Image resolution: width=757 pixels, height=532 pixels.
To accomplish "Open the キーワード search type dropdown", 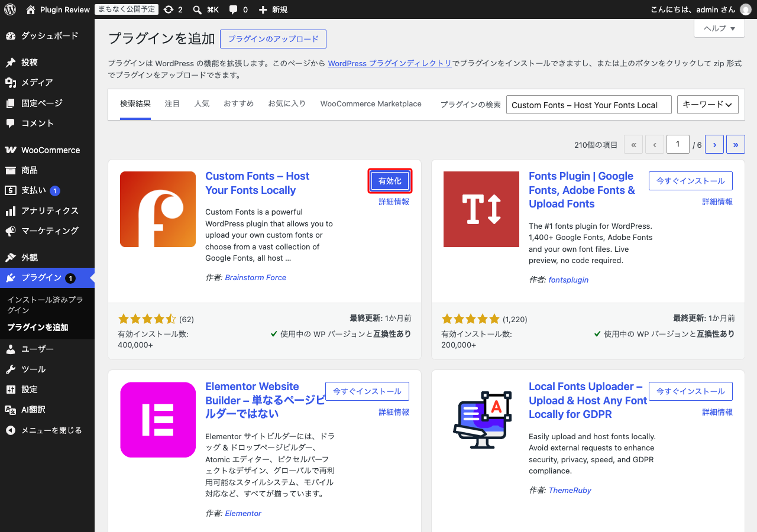I will point(707,105).
